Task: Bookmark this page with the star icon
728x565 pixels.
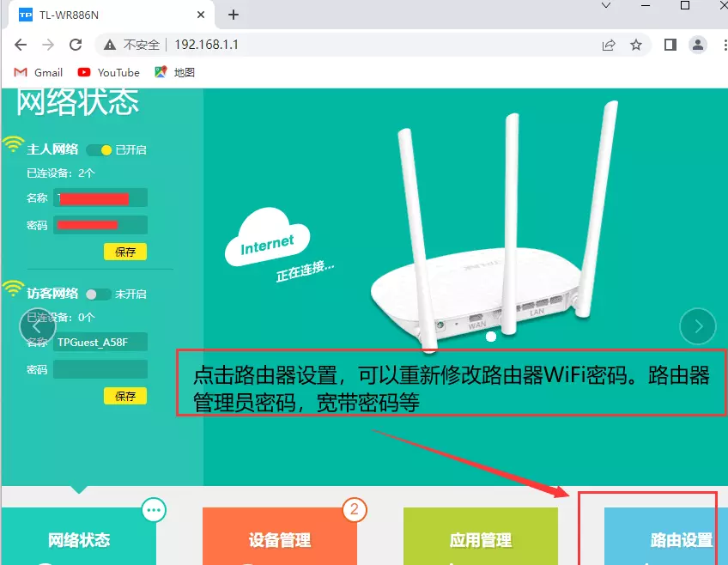Action: 636,45
